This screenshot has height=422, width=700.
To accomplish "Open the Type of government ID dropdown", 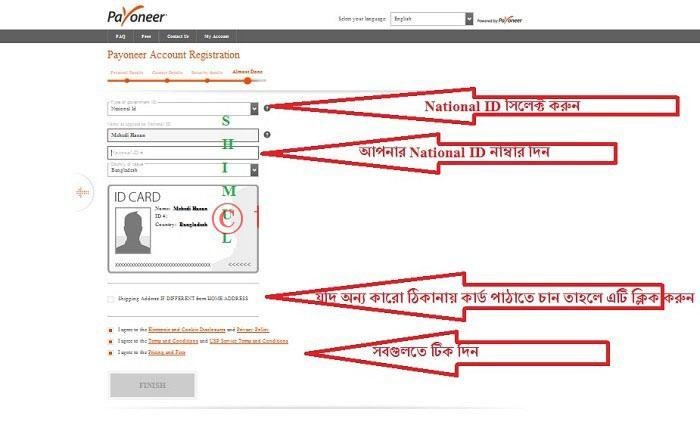I will point(183,109).
